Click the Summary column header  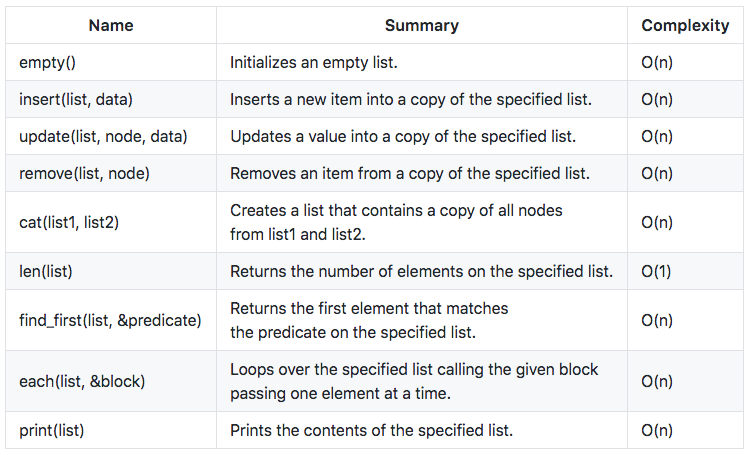422,25
